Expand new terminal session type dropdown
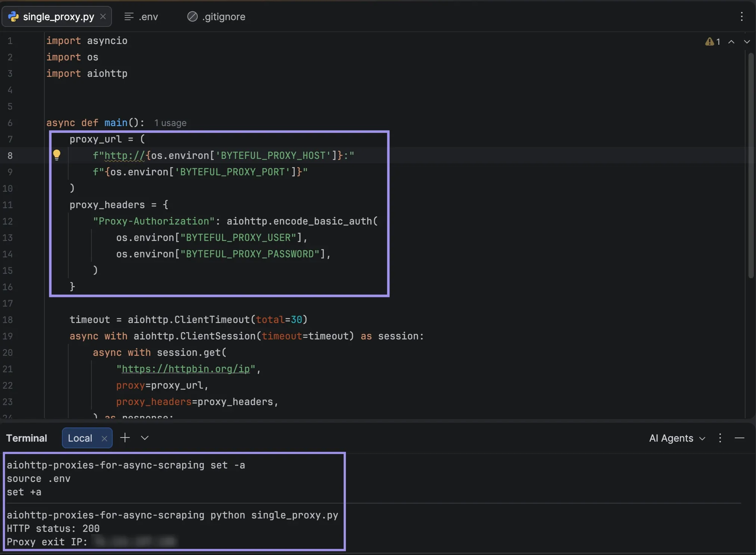Image resolution: width=756 pixels, height=555 pixels. 145,438
